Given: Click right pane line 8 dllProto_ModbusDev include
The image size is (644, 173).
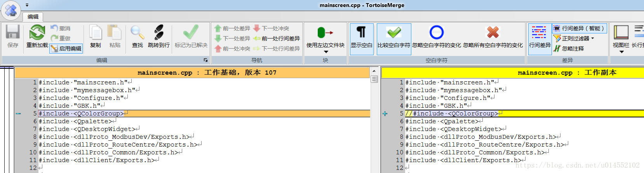Looking at the screenshot, I should pos(483,137).
